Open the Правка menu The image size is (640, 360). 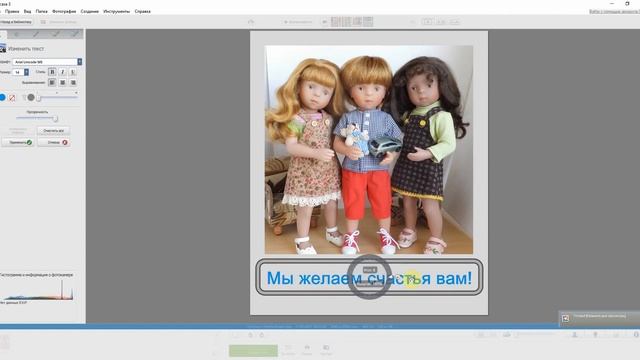click(12, 11)
